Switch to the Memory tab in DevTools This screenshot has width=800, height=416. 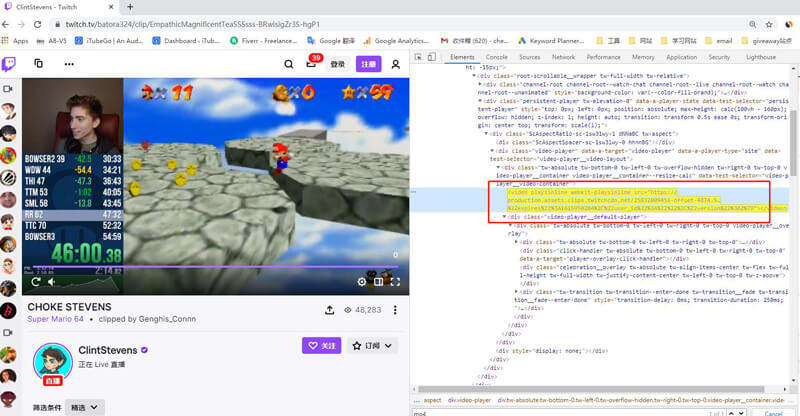tap(643, 57)
